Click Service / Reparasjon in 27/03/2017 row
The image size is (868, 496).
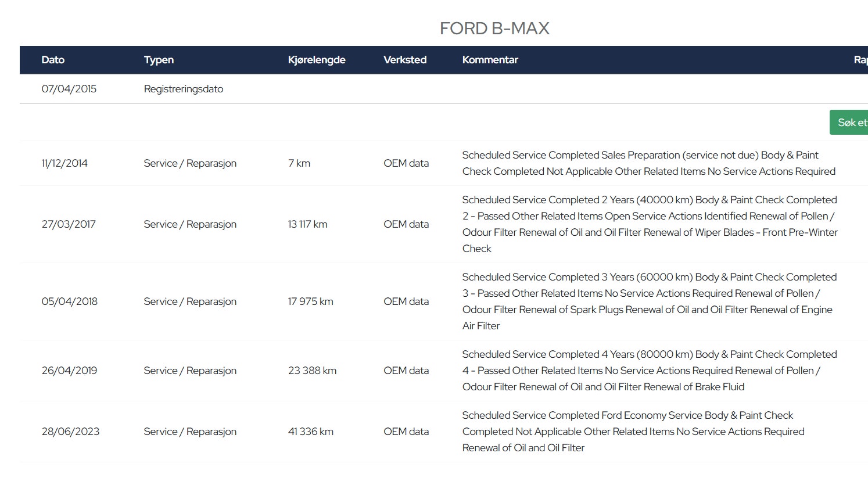coord(190,224)
